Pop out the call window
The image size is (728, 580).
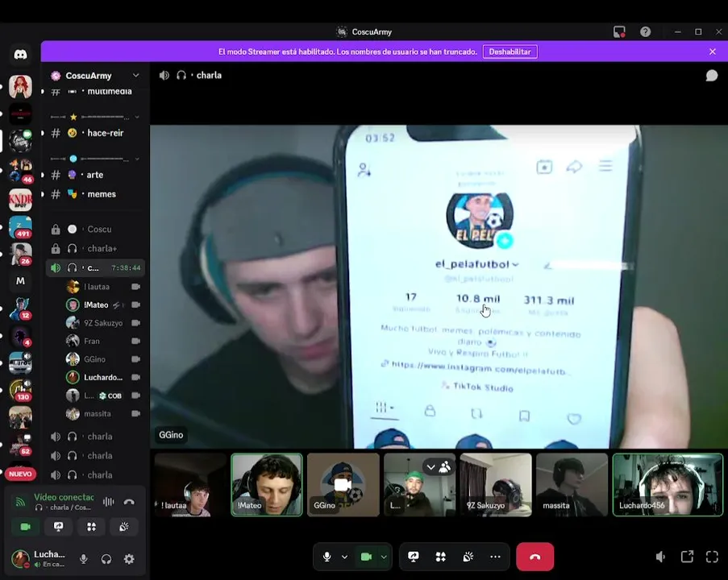tap(687, 557)
